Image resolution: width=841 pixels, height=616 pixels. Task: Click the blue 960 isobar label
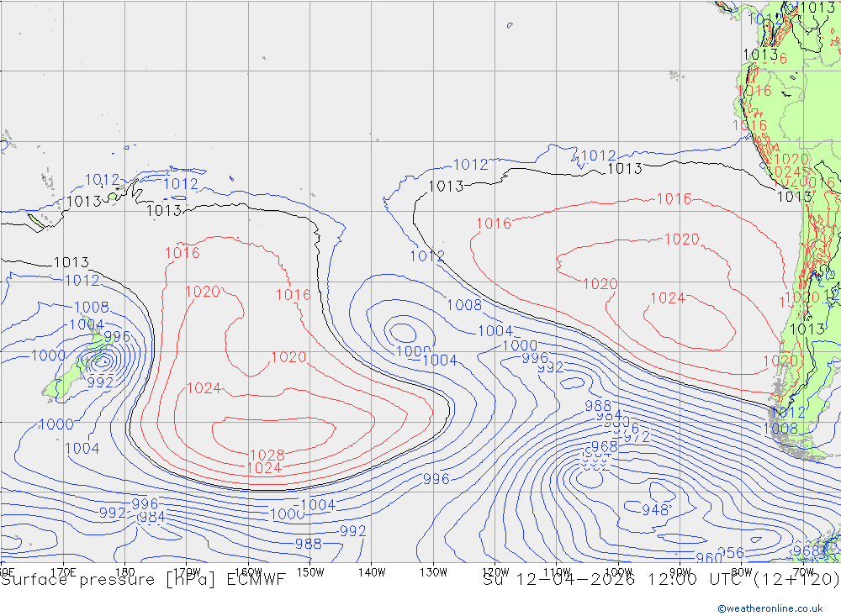tap(709, 557)
